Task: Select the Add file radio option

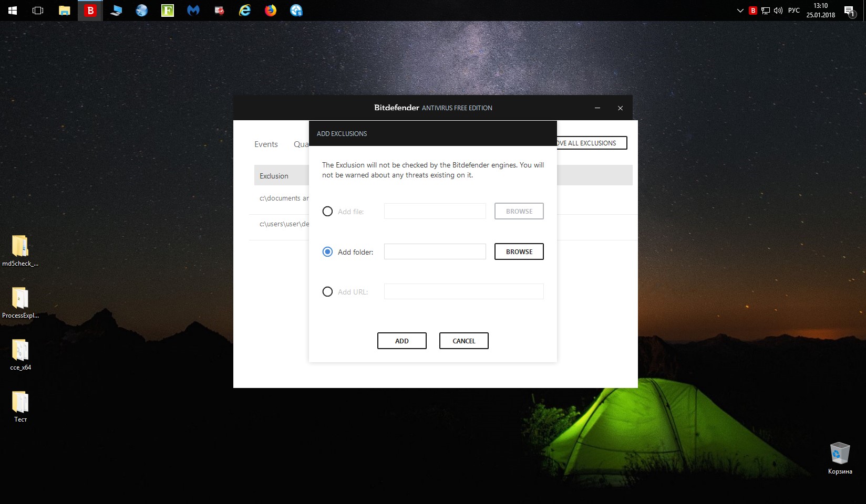Action: 327,212
